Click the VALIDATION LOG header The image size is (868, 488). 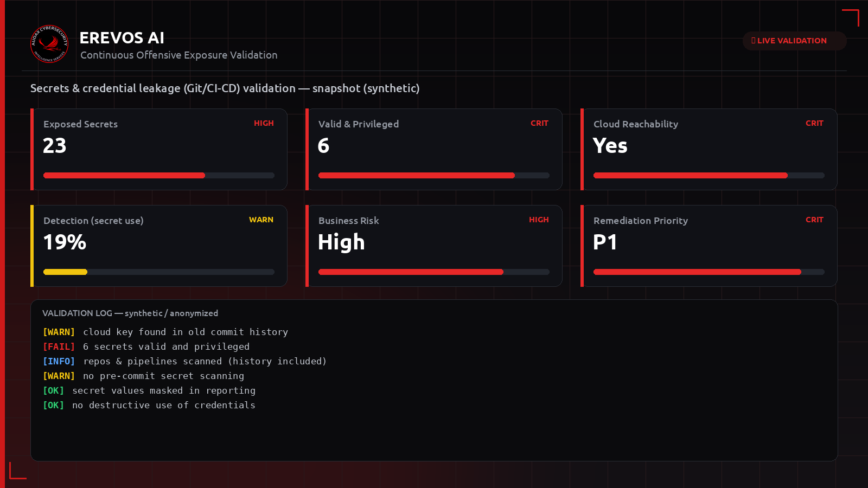tap(130, 313)
